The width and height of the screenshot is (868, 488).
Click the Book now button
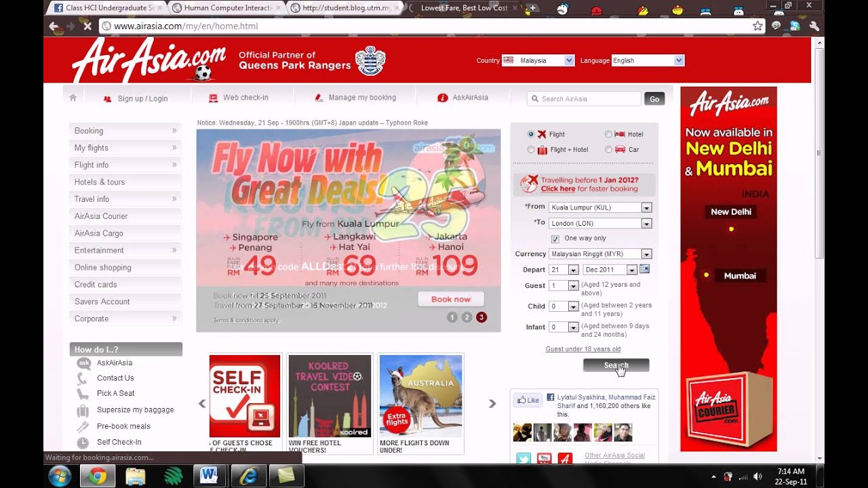451,299
